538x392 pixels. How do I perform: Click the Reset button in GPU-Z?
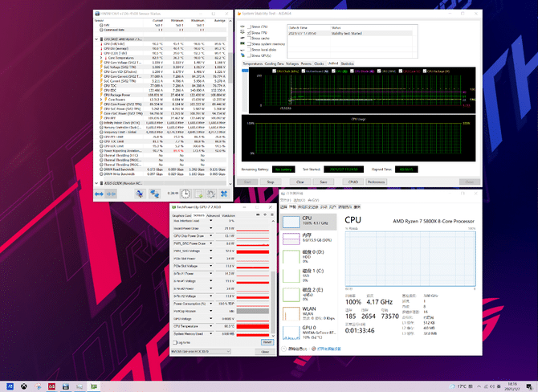pyautogui.click(x=267, y=342)
